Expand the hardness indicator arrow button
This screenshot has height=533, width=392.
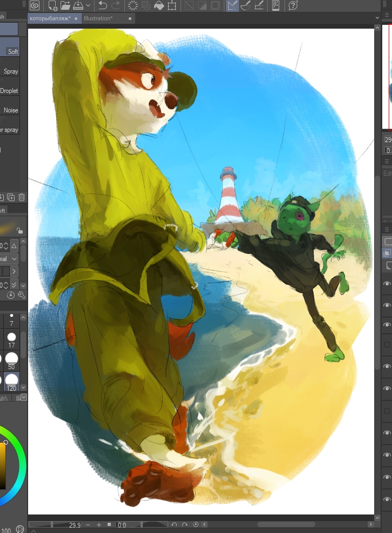pos(14,271)
